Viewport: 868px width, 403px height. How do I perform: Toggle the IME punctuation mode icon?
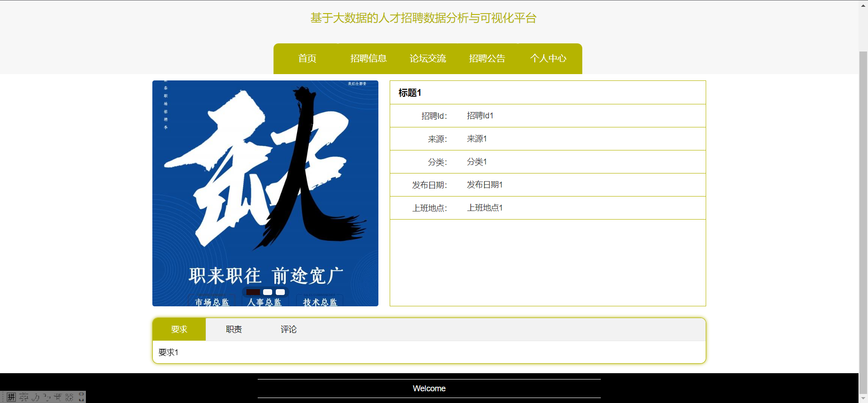pos(47,397)
